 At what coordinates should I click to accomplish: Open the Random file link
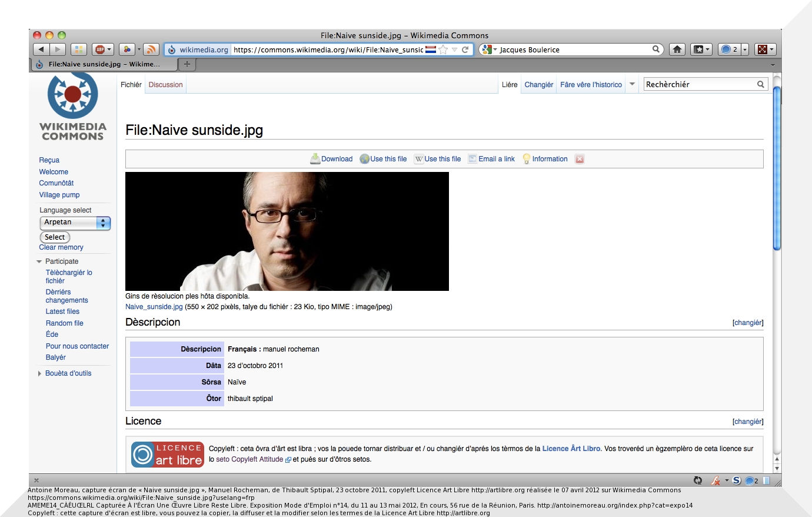(x=65, y=323)
